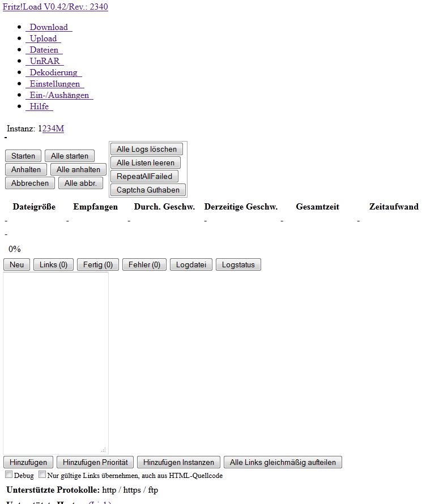The width and height of the screenshot is (422, 504).
Task: Go to the Dateien page
Action: (x=44, y=50)
